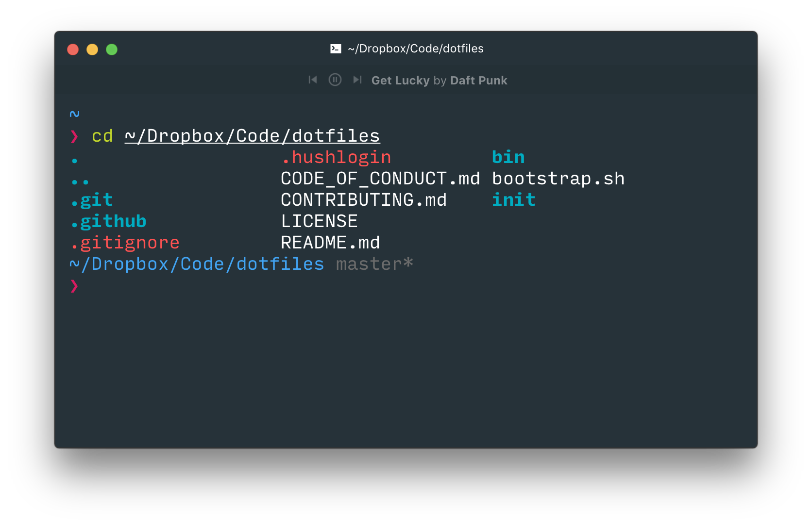Image resolution: width=812 pixels, height=526 pixels.
Task: Click the Get Lucky song title
Action: click(x=401, y=81)
